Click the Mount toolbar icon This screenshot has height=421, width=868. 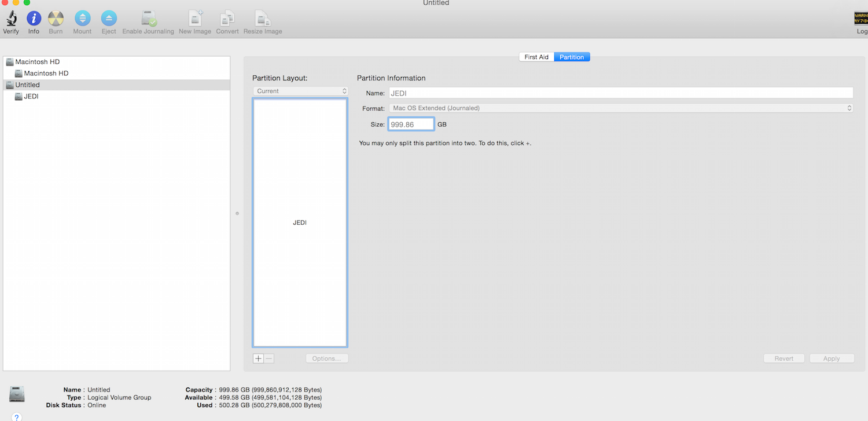click(x=82, y=19)
